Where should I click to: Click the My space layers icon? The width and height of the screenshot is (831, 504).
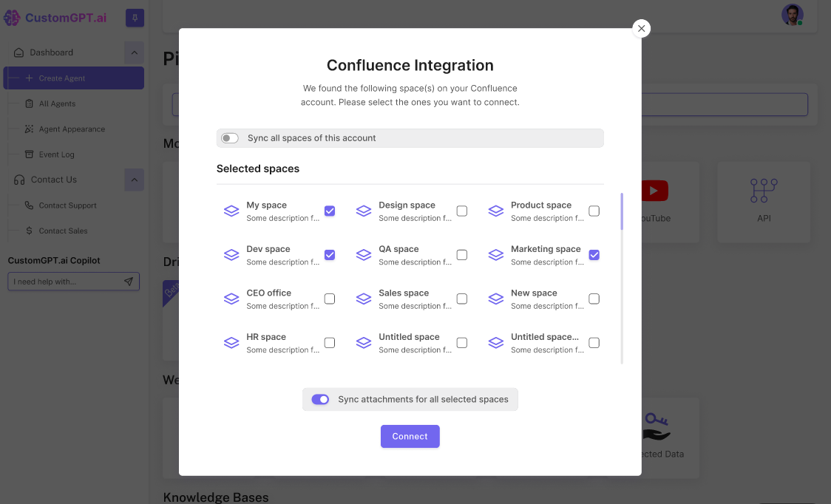231,211
